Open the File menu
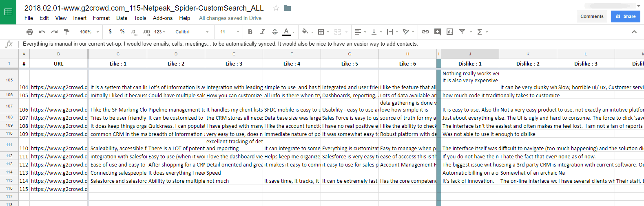The image size is (644, 206). pos(29,18)
